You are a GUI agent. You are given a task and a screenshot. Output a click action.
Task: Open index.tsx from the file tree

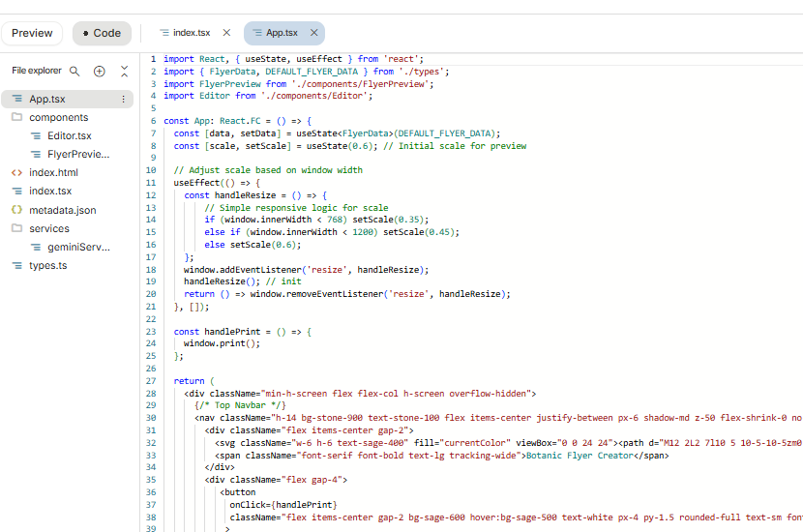pos(50,192)
